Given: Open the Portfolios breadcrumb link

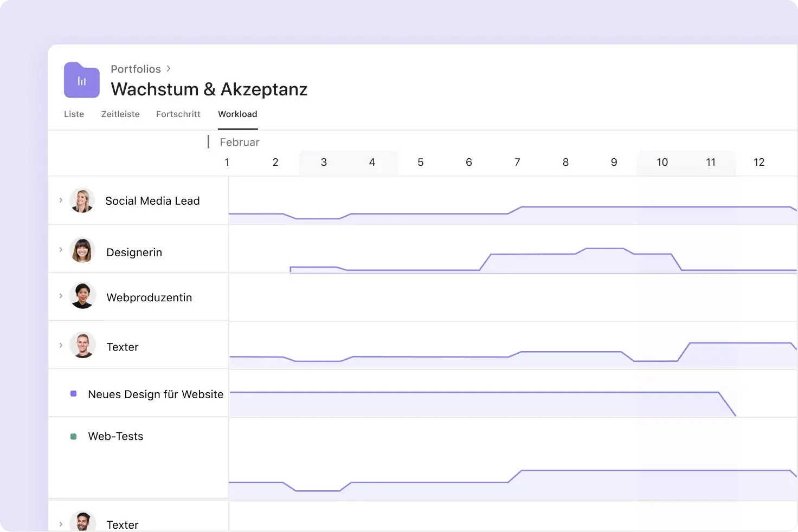Looking at the screenshot, I should click(x=136, y=69).
